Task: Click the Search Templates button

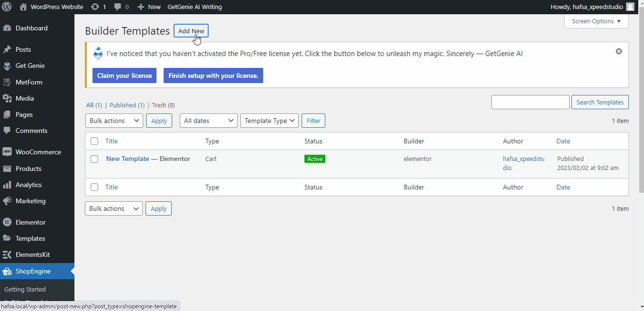Action: pos(600,102)
